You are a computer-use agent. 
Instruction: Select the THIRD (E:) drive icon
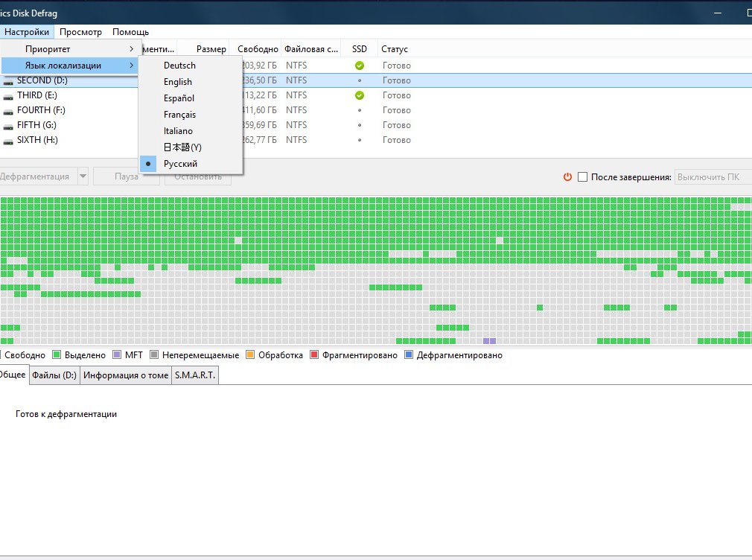point(8,97)
